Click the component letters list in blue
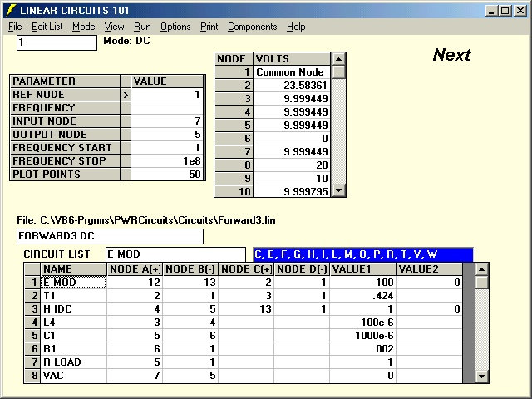The image size is (532, 399). coord(362,254)
